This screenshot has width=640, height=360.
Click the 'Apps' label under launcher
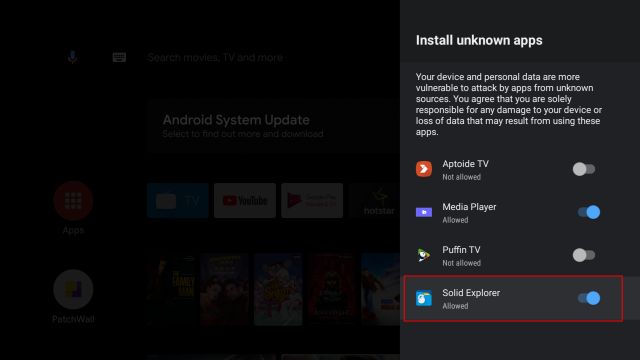pos(73,230)
